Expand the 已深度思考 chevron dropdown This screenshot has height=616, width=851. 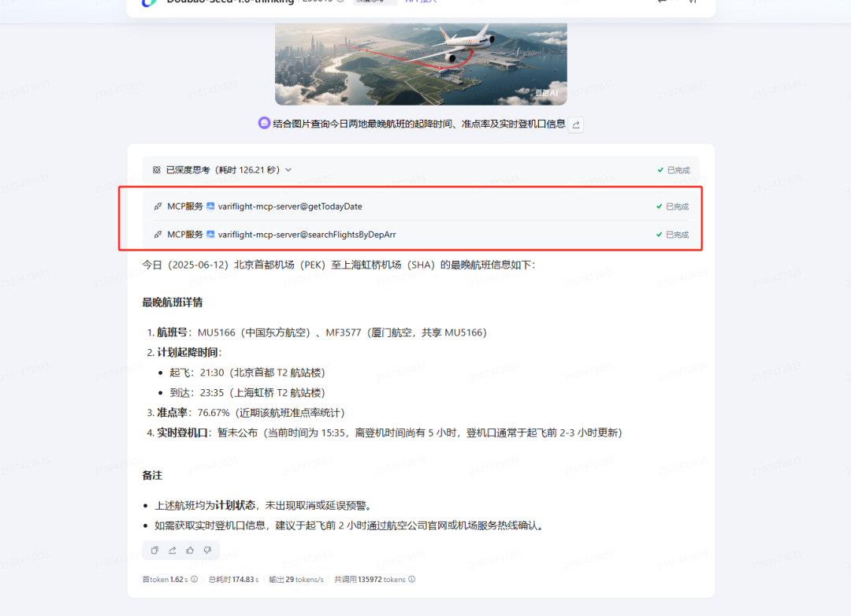tap(288, 170)
